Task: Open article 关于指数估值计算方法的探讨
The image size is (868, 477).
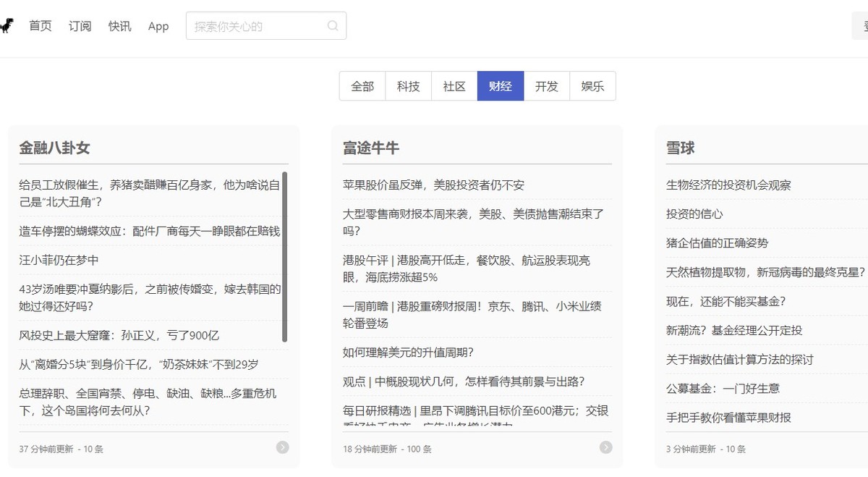Action: pos(740,358)
